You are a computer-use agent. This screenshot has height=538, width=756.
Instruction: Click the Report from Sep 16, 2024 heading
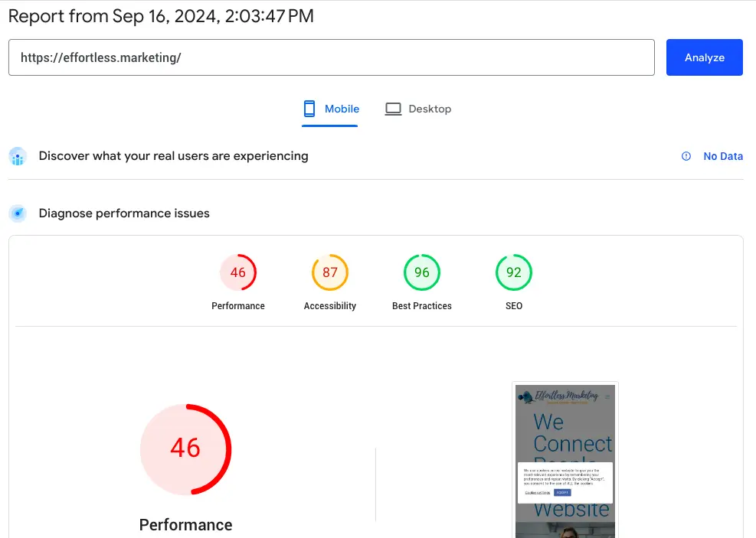(161, 16)
